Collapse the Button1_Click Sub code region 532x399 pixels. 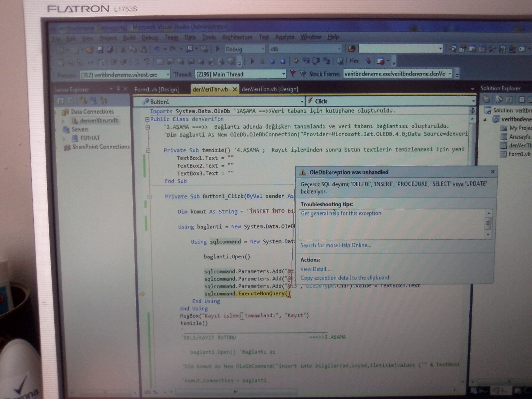(x=149, y=197)
